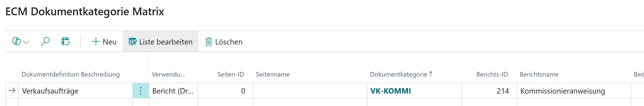Viewport: 644px width, 106px height.
Task: Click the Seiten-ID column header
Action: (231, 74)
